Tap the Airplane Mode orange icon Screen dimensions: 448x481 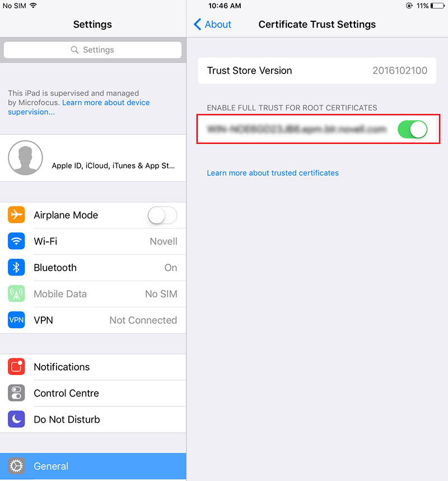pos(16,214)
